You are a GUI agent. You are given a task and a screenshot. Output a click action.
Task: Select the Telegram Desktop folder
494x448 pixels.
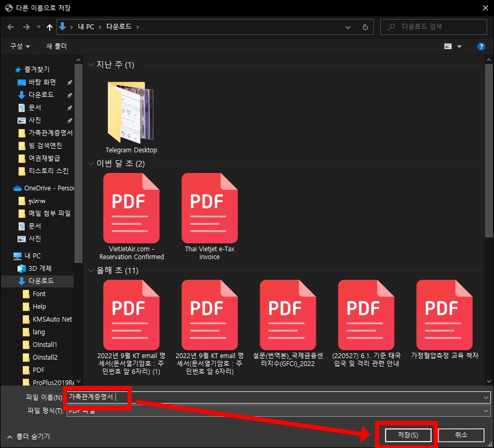click(131, 117)
